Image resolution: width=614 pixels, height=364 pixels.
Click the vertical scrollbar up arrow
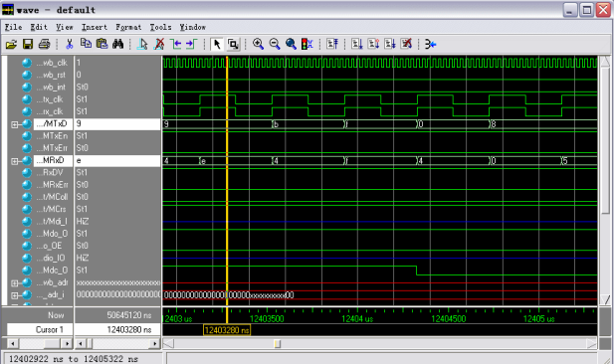tap(605, 62)
